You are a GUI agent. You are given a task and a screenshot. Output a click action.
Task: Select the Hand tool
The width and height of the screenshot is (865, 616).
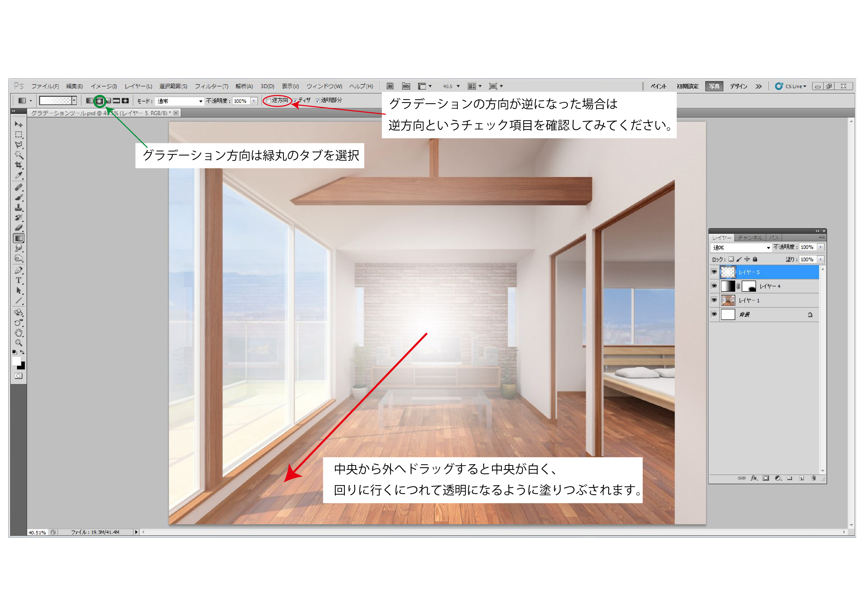[x=18, y=333]
